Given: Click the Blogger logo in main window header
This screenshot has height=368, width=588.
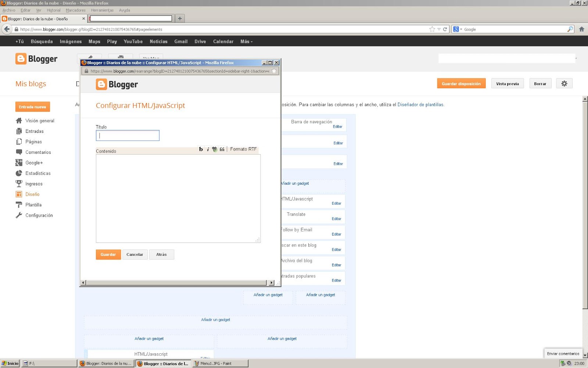Looking at the screenshot, I should coord(36,59).
